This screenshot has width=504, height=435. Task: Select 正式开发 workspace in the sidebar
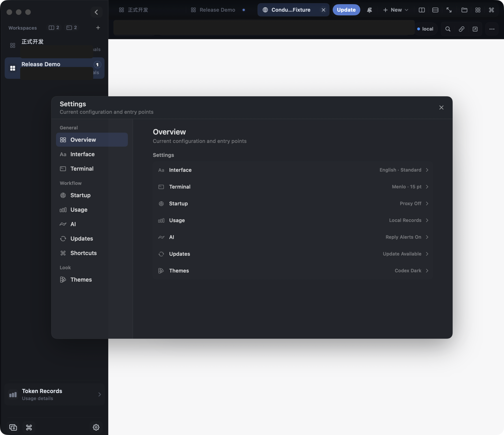click(55, 45)
